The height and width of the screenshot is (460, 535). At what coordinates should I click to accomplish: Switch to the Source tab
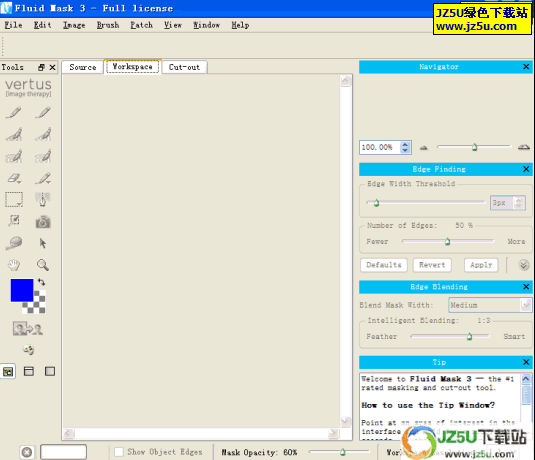pyautogui.click(x=83, y=67)
